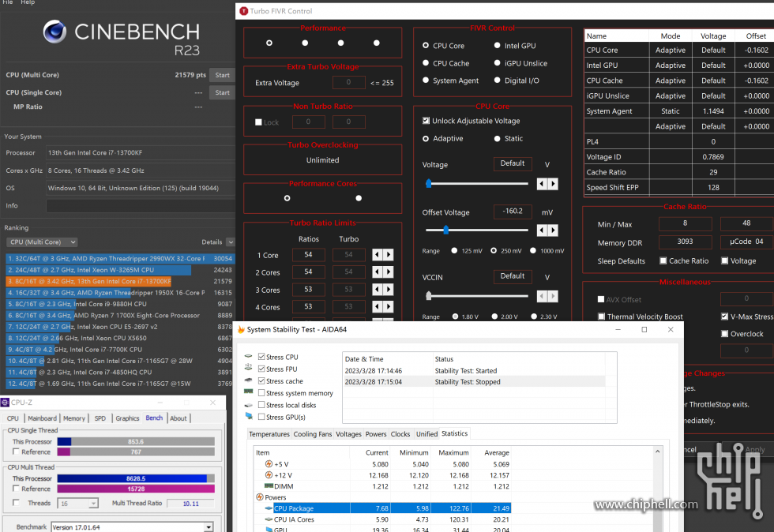Open CPU-Z Graphics tab

click(127, 418)
